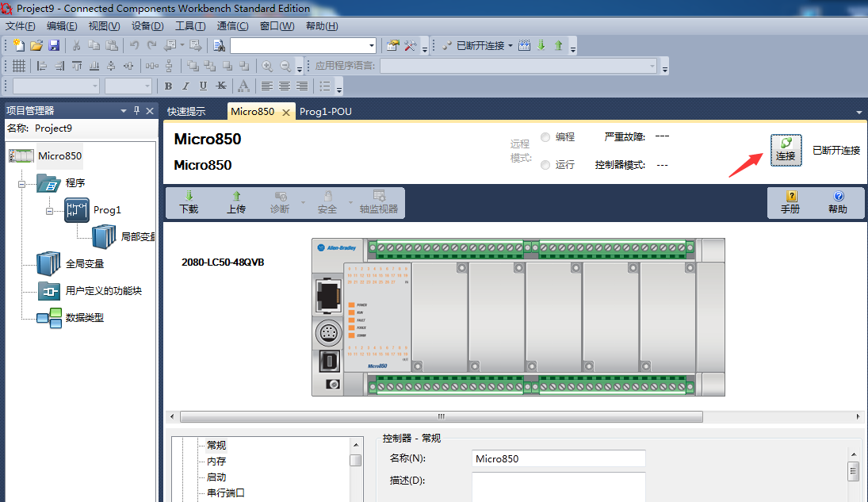
Task: Click the center text alignment icon
Action: (x=285, y=86)
